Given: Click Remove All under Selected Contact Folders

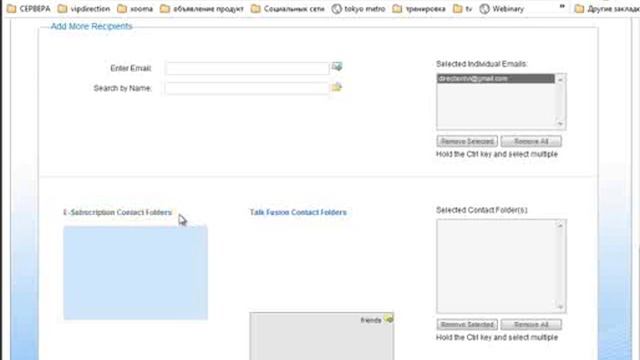Looking at the screenshot, I should [531, 324].
